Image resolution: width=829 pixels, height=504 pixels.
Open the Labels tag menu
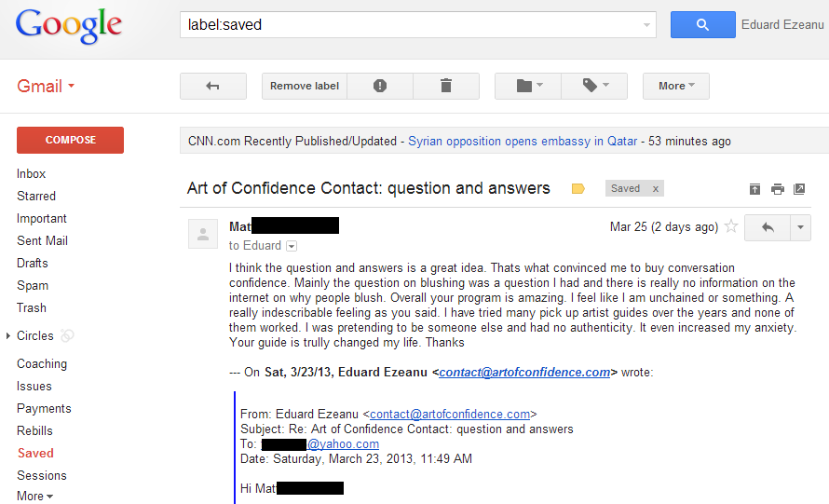tap(595, 87)
